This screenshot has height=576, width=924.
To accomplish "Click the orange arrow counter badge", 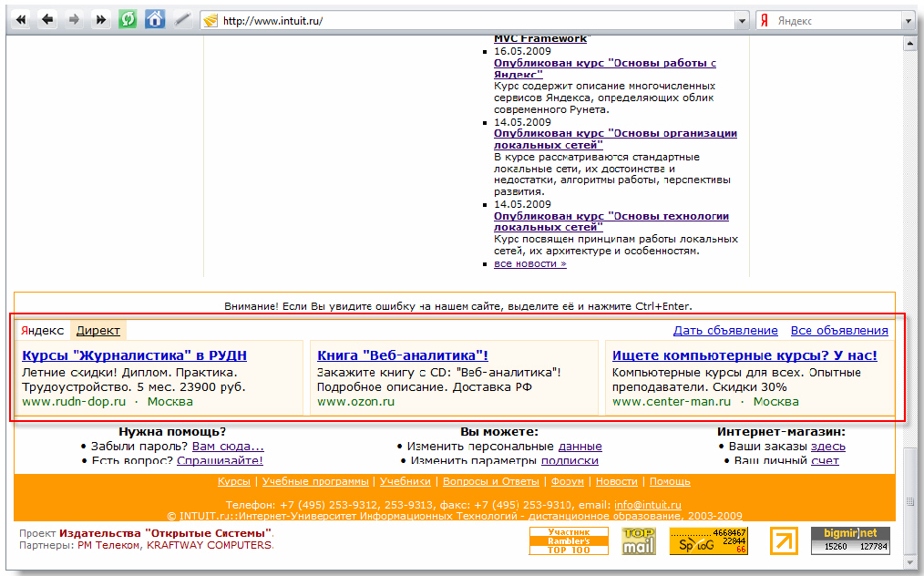I will click(x=784, y=541).
